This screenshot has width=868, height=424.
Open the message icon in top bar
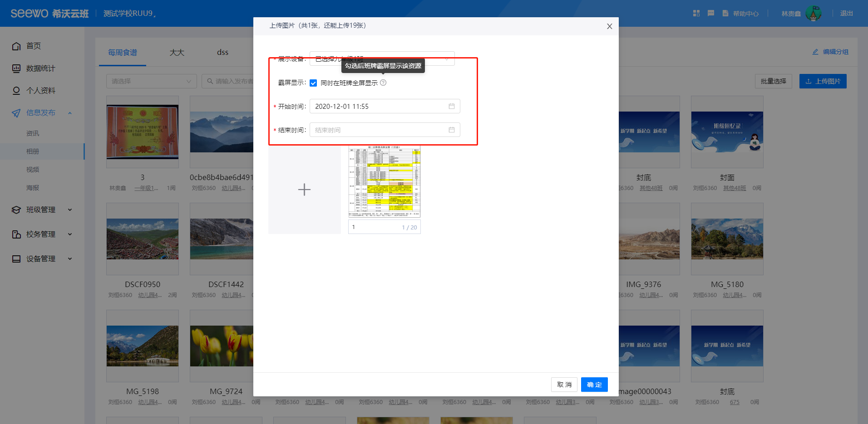(x=711, y=13)
